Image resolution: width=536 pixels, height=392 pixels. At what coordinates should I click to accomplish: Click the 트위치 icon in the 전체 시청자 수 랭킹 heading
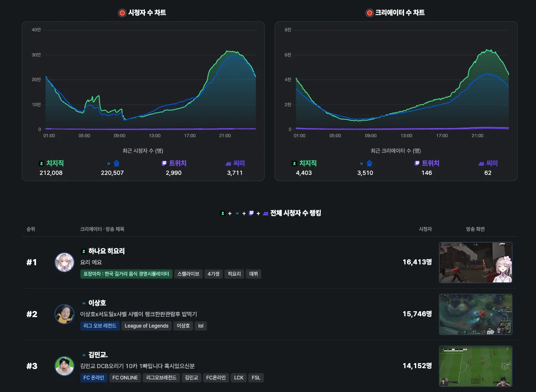pos(251,213)
